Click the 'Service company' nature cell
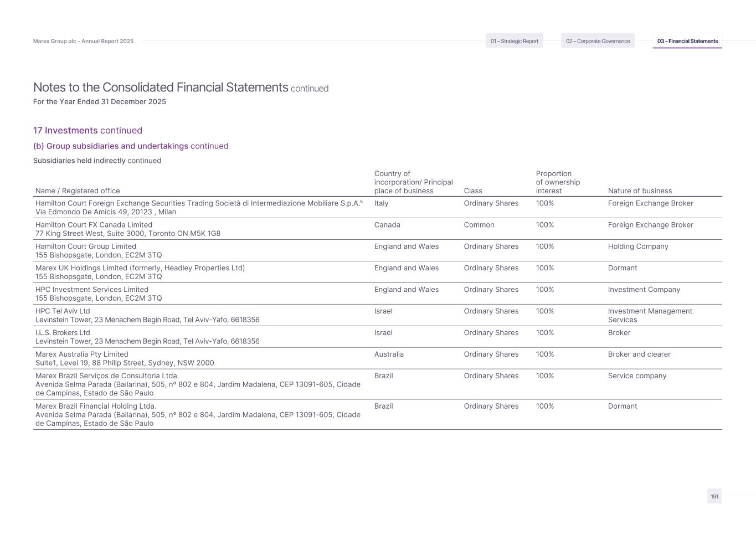This screenshot has width=756, height=535. [x=637, y=376]
